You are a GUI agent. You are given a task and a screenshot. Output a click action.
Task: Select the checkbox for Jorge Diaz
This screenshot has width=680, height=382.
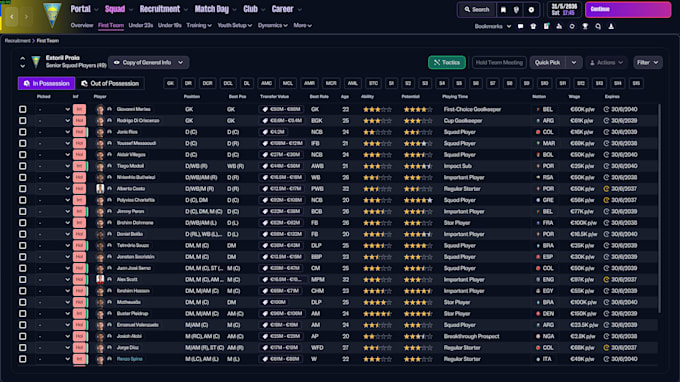(x=23, y=348)
